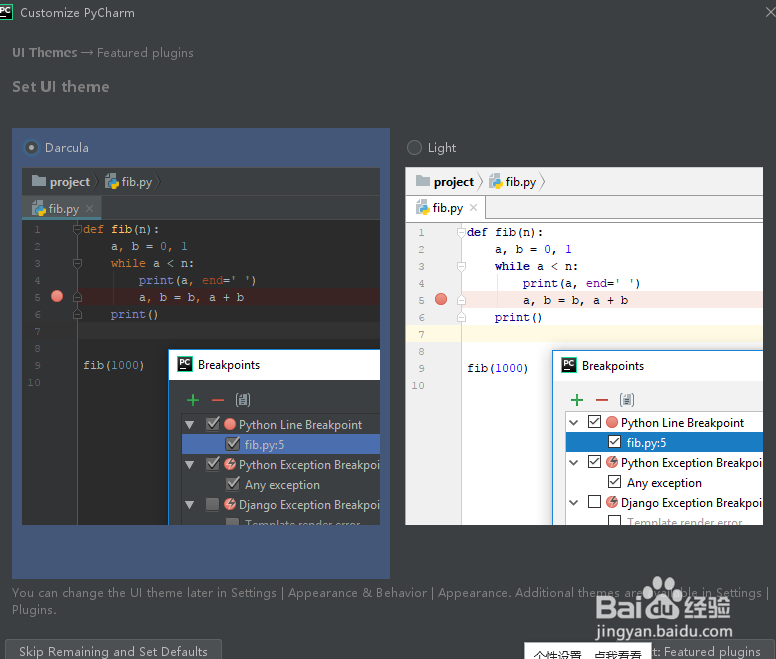Click Python Exception Breakpoint lightning icon in Darcula
Viewport: 776px width, 659px height.
tap(230, 464)
